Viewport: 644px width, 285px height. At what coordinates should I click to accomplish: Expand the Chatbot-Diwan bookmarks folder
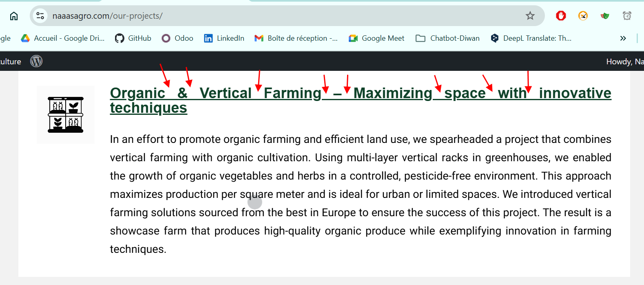pos(447,38)
